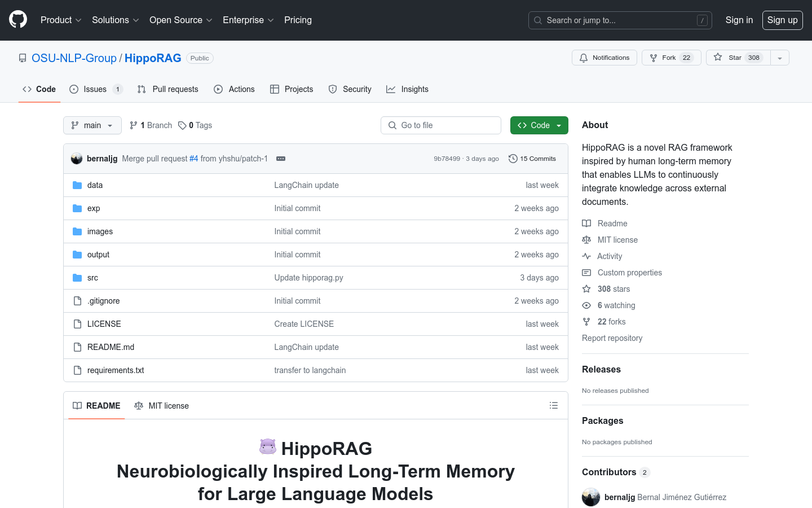812x508 pixels.
Task: Open the LICENSE file
Action: coord(104,324)
